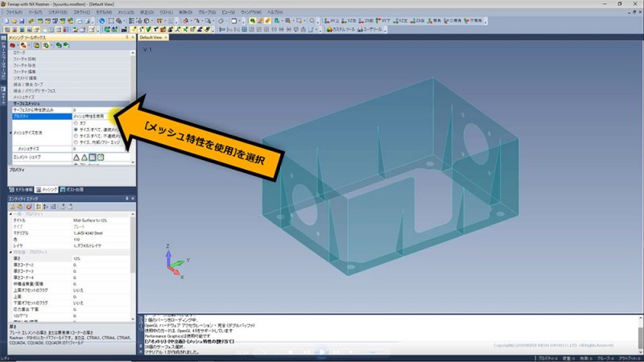This screenshot has width=644, height=362.
Task: Open the Mesh menu
Action: pyautogui.click(x=126, y=12)
